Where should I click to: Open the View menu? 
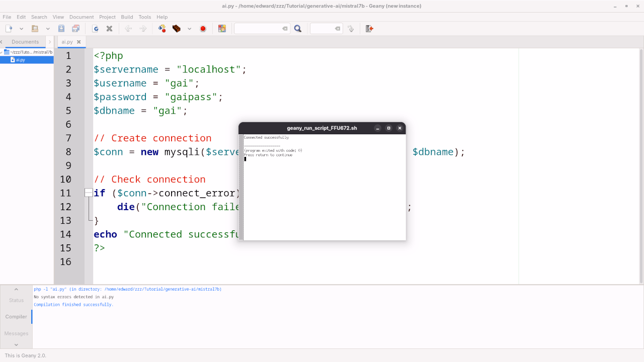(x=58, y=17)
